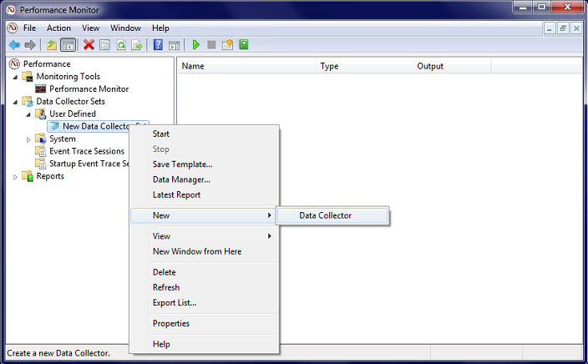Select the Reports tree node

(x=50, y=176)
